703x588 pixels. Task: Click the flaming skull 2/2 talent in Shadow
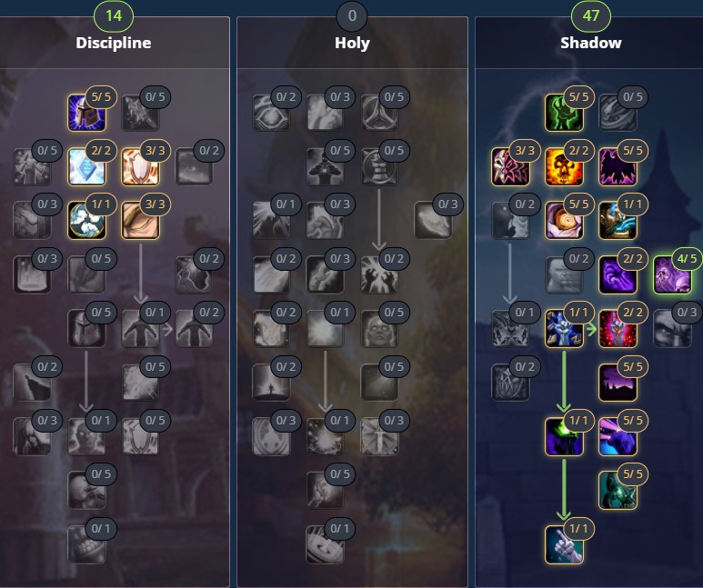[564, 166]
